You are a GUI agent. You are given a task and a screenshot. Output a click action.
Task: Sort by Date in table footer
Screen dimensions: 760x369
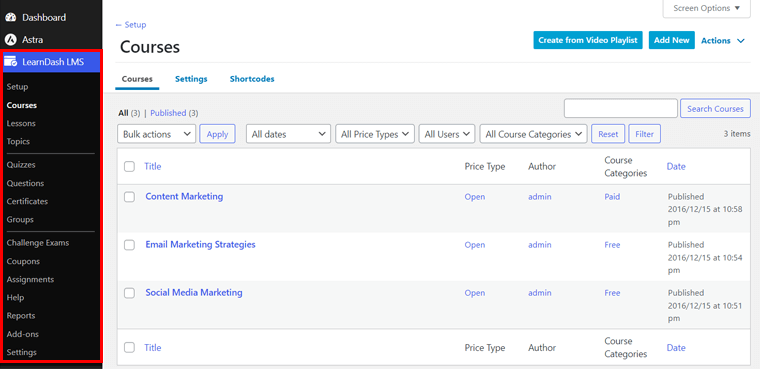coord(676,348)
